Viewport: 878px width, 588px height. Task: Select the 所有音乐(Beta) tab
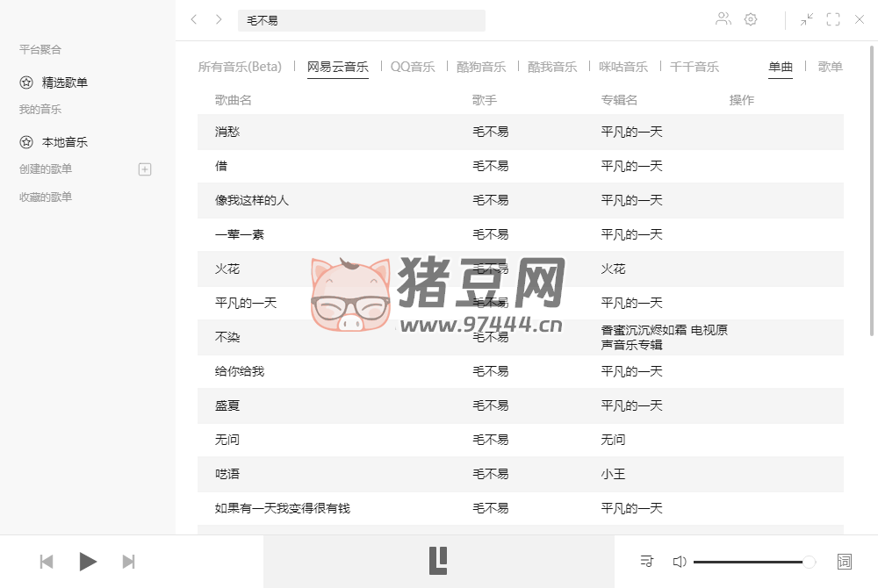pyautogui.click(x=240, y=67)
